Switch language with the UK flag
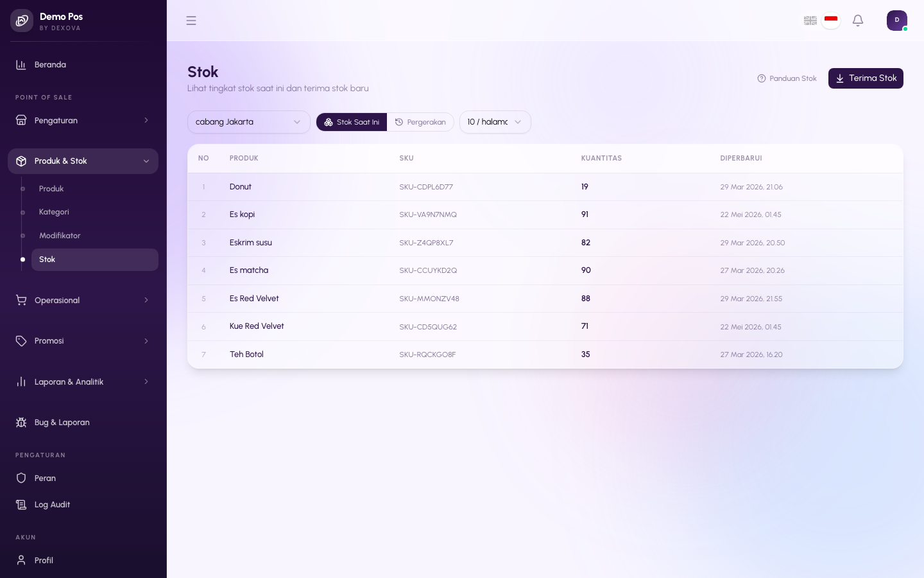Screen dimensions: 924x578 810,21
